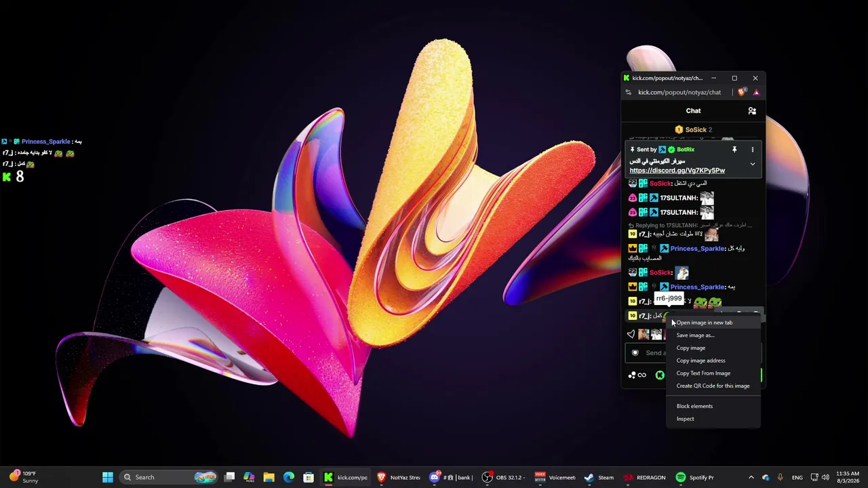
Task: Switch to kick.com popout taskbar window
Action: (x=346, y=477)
